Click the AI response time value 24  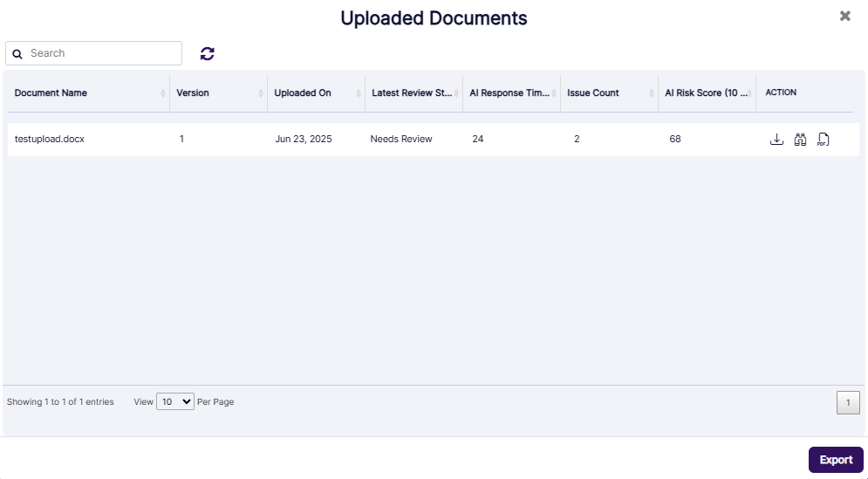tap(478, 139)
